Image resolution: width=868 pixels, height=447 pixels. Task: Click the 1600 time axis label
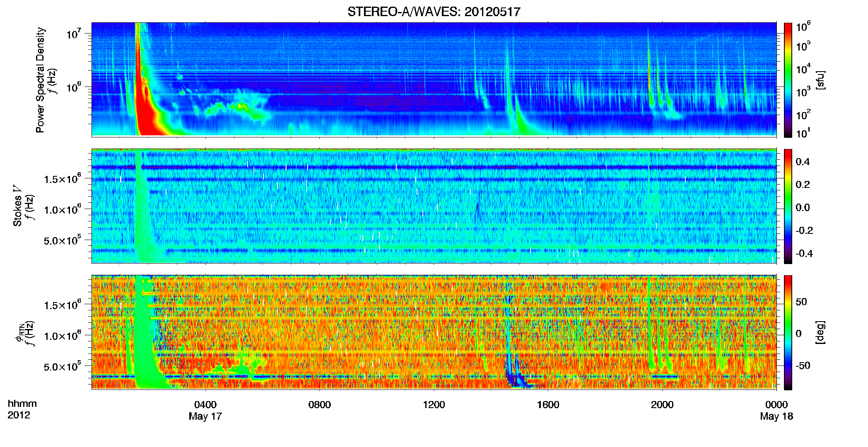pyautogui.click(x=548, y=405)
